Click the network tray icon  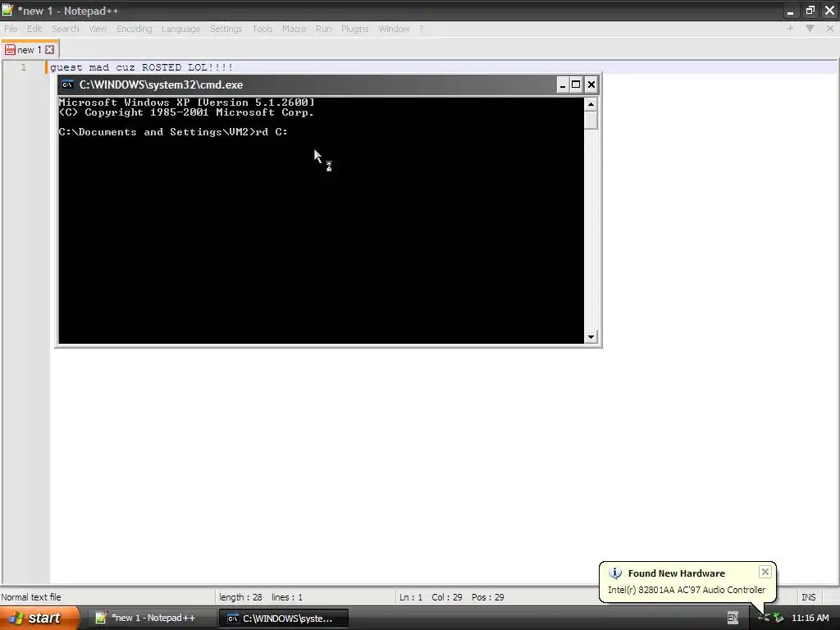tap(778, 618)
